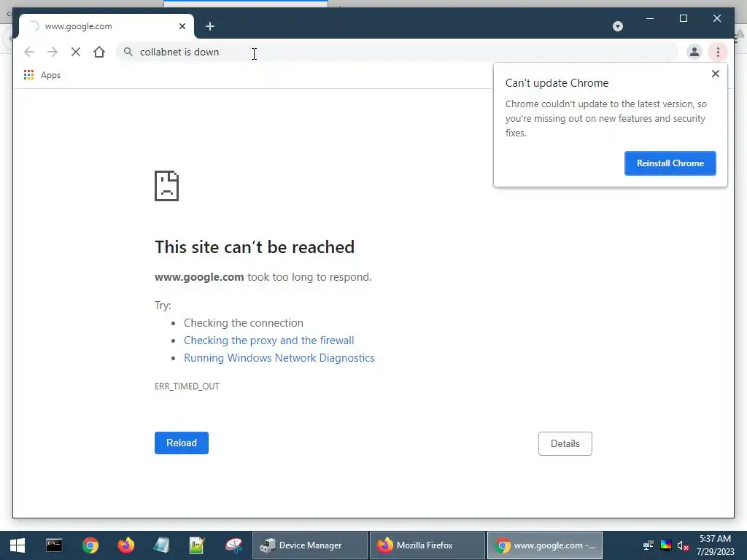Click the back navigation arrow
This screenshot has width=747, height=560.
click(29, 52)
